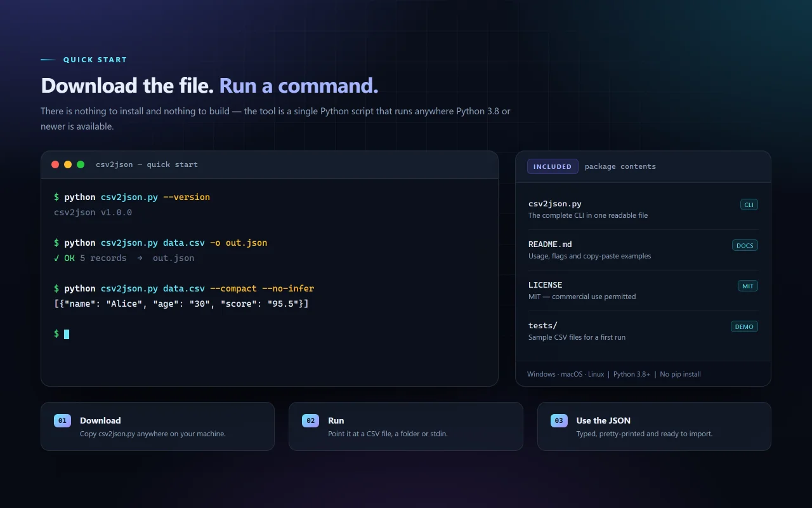Click the 'python csv2json.py --version' command line
The image size is (812, 508).
132,197
